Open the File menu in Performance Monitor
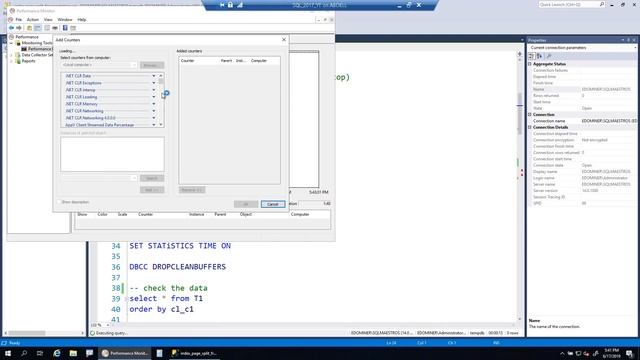Screen dimensions: 640x360 (19, 20)
